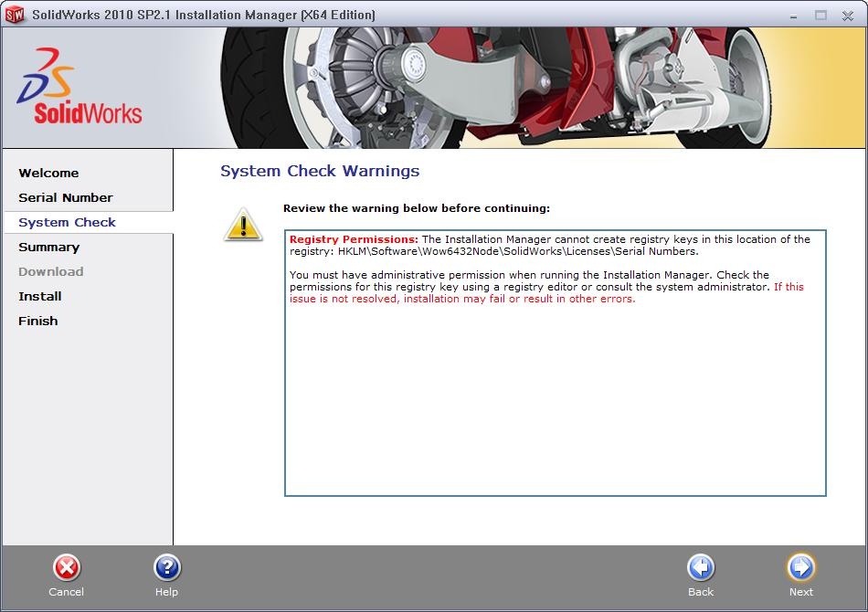The height and width of the screenshot is (612, 868).
Task: Click the 'Registry Permissions:' red label
Action: click(354, 239)
